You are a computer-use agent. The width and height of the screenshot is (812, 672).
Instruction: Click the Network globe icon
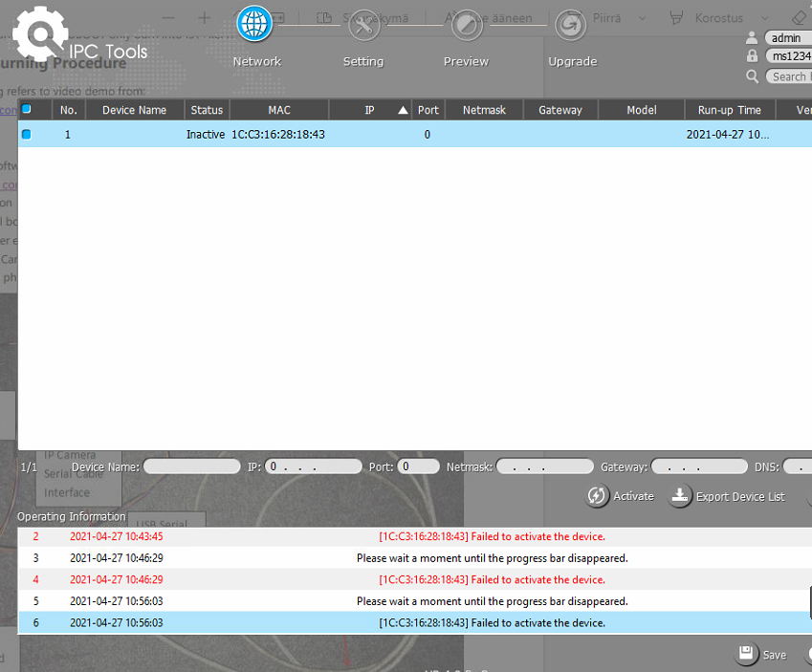[x=254, y=24]
